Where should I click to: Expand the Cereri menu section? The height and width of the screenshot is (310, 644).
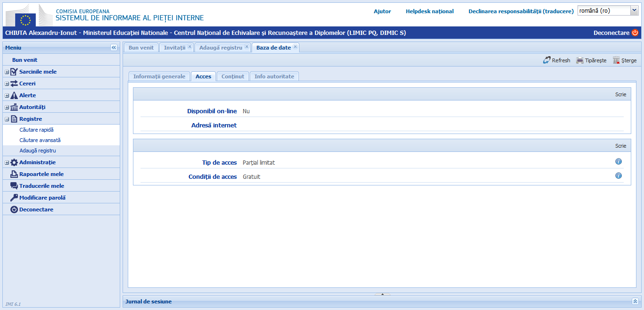(x=6, y=83)
